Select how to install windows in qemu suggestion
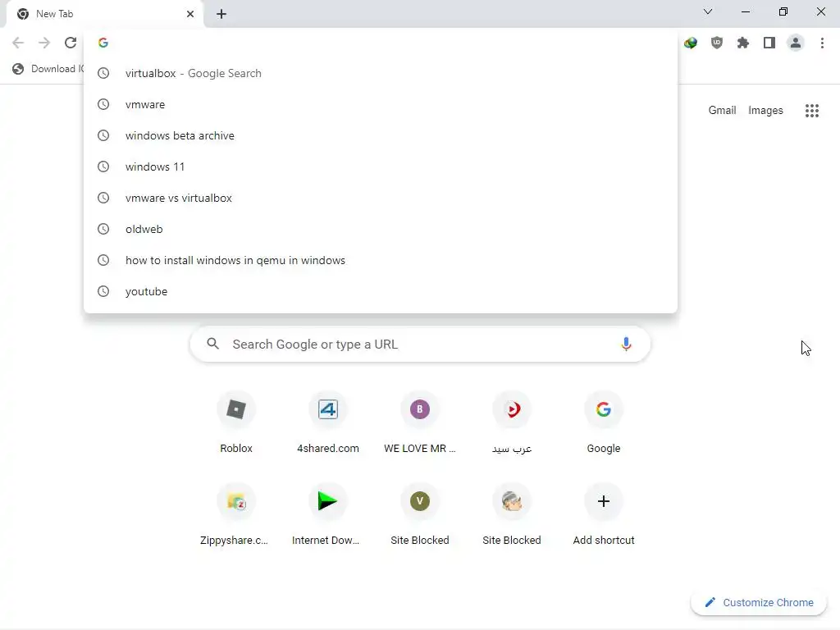This screenshot has height=630, width=840. click(x=381, y=260)
